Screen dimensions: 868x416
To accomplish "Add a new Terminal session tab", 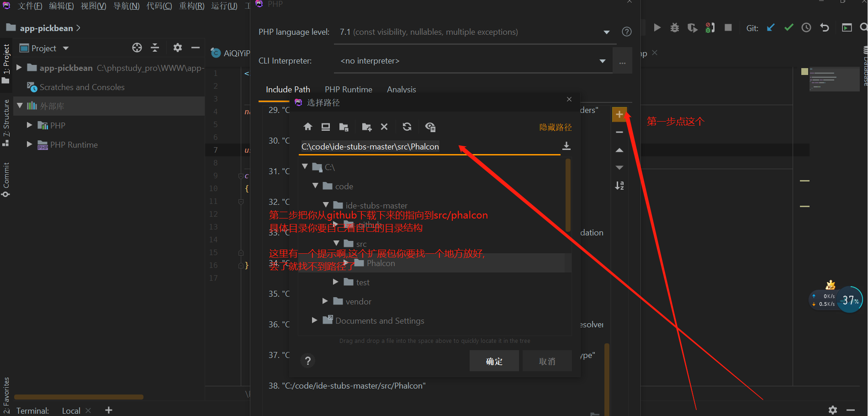I will pyautogui.click(x=109, y=410).
